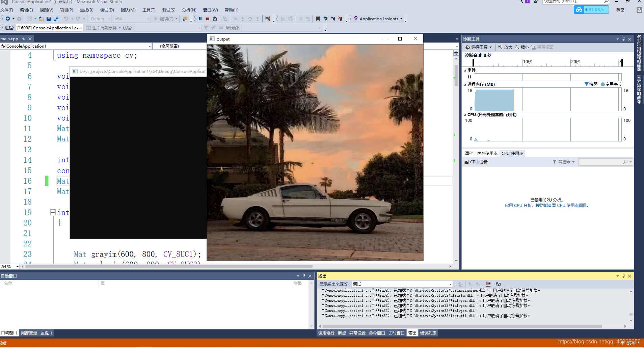Click the Step Into icon
The width and height of the screenshot is (644, 348).
click(242, 19)
